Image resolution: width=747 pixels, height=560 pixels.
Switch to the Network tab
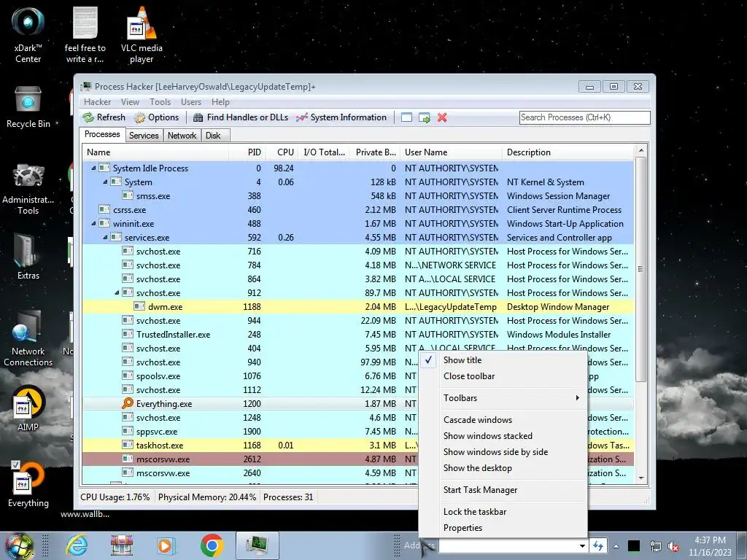click(182, 136)
